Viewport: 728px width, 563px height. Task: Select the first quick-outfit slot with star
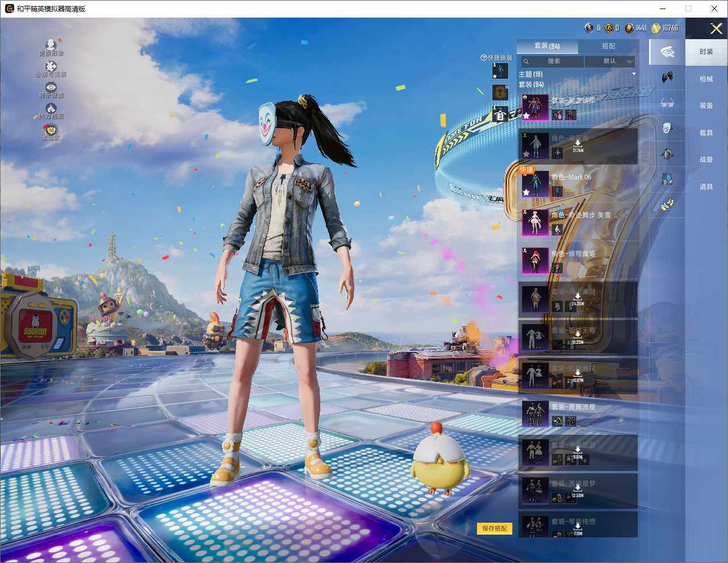500,70
